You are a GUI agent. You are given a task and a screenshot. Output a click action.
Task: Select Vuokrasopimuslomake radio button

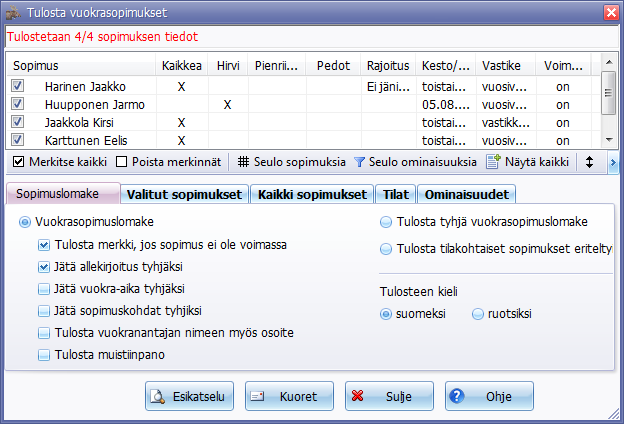pyautogui.click(x=25, y=222)
